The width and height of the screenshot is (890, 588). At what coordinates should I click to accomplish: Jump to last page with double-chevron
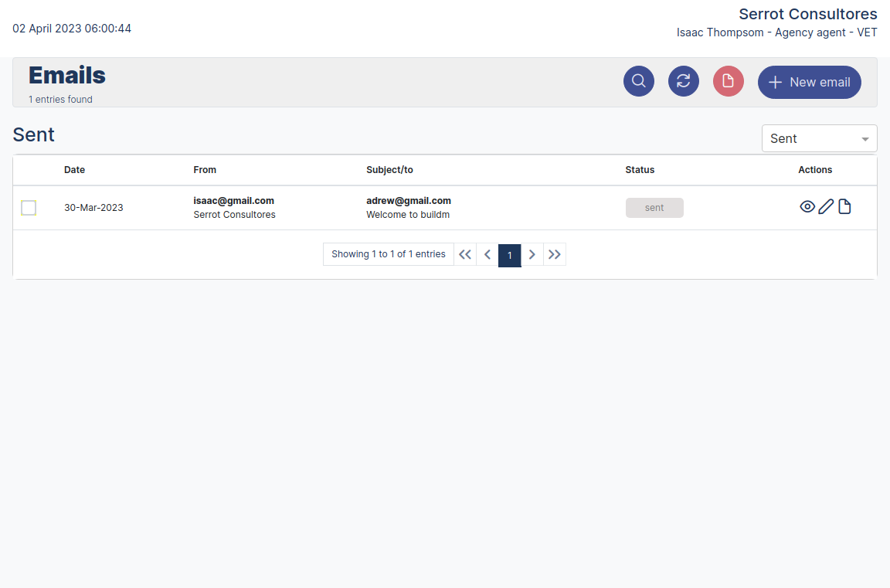tap(555, 254)
